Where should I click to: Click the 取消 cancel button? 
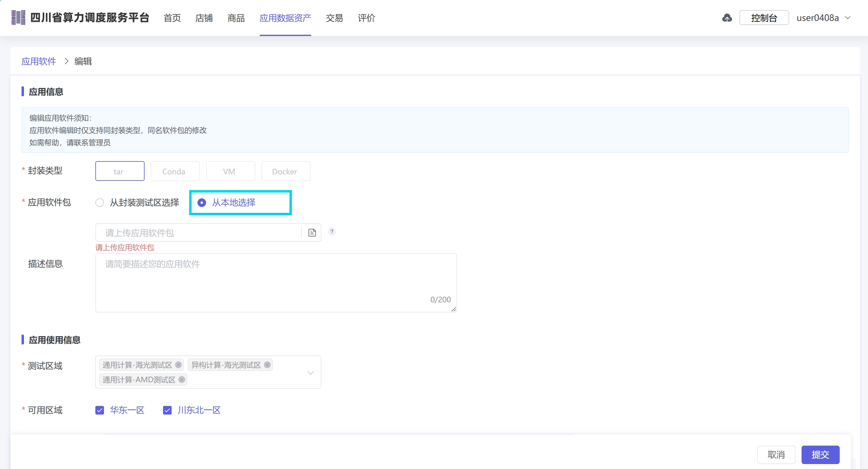coord(776,455)
